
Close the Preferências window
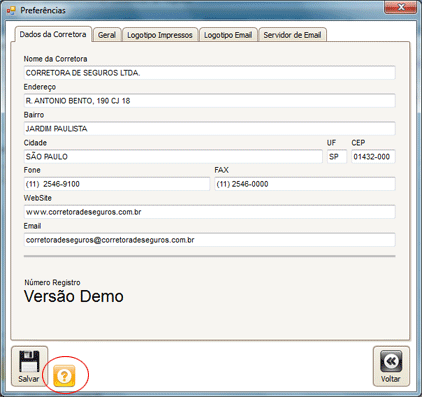(x=400, y=7)
